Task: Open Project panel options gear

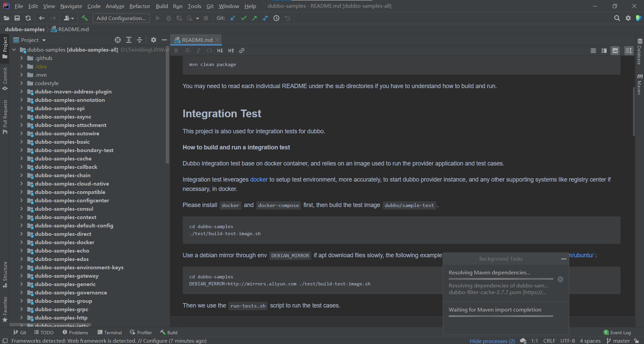Action: click(153, 40)
